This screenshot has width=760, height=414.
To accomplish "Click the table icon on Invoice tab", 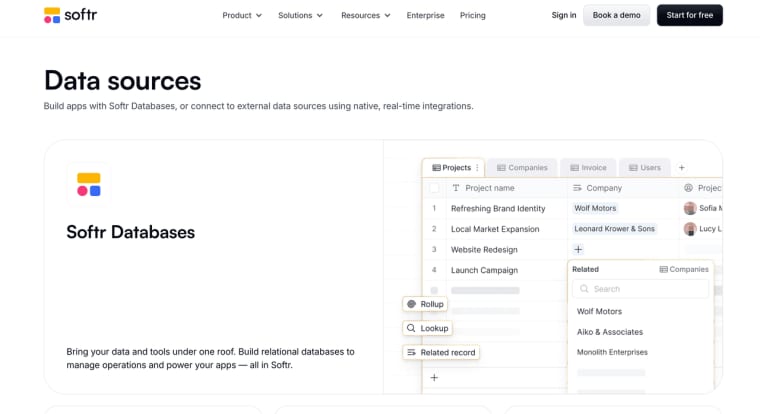I will coord(574,168).
